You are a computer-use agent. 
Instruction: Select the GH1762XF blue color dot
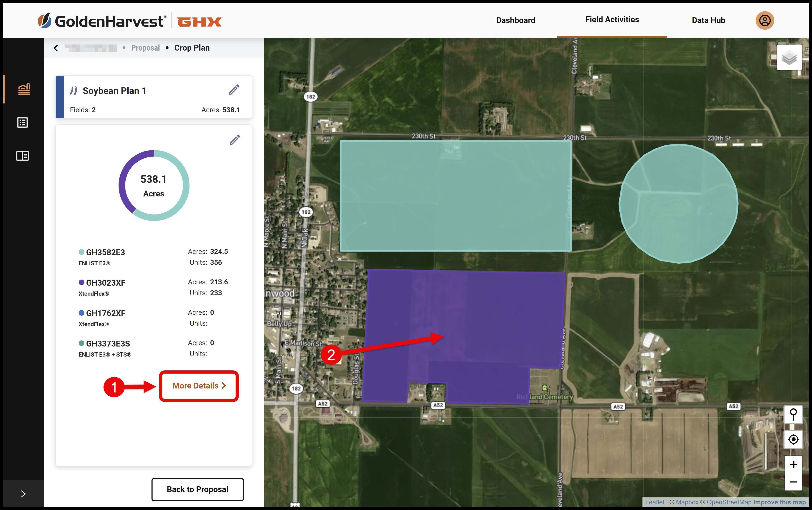81,313
